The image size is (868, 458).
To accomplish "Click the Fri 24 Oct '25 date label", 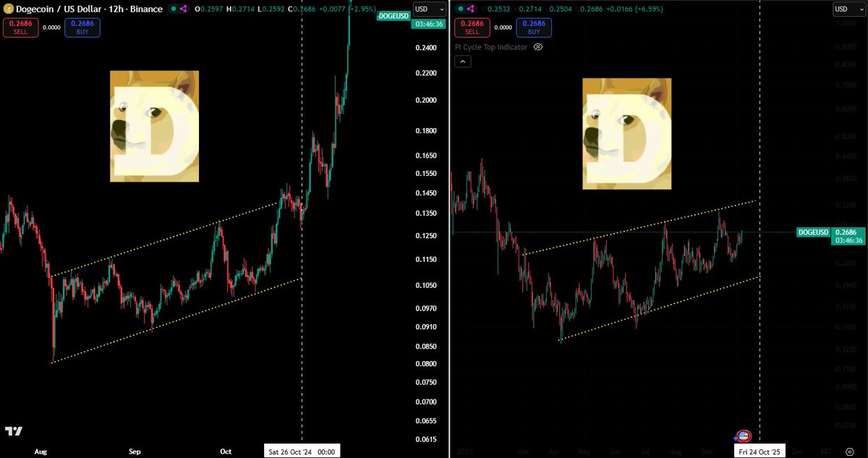I will (759, 451).
